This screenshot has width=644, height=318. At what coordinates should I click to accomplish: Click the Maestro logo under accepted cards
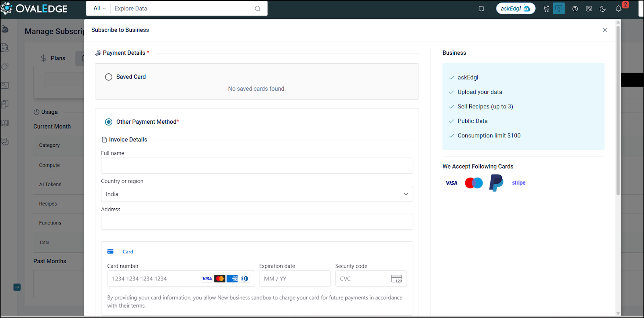(x=474, y=183)
